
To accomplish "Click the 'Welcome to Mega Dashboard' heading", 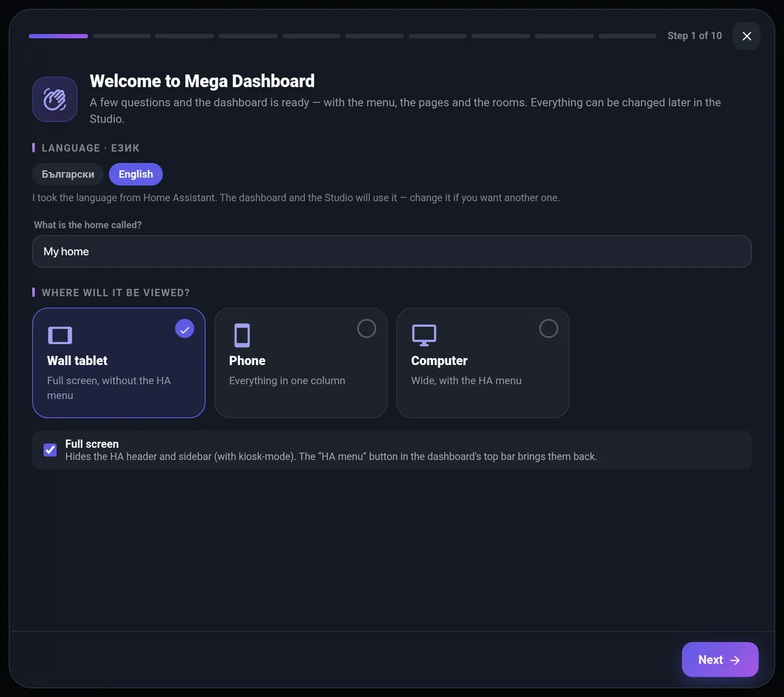I will pos(202,81).
